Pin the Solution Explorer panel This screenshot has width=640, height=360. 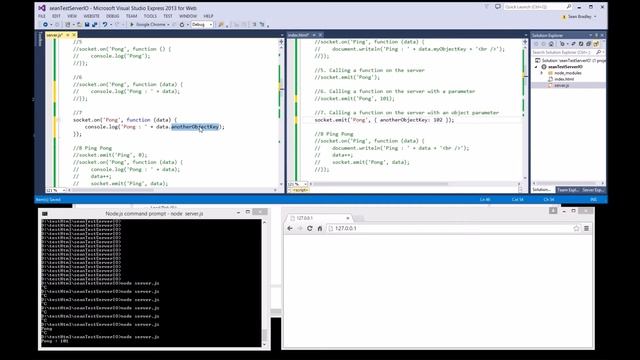[x=596, y=36]
